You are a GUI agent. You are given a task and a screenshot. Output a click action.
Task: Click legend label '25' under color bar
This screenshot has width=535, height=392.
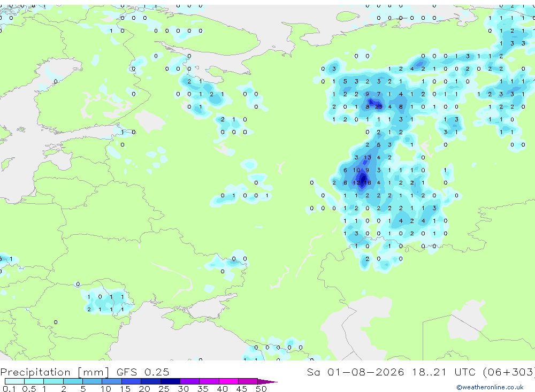164,389
